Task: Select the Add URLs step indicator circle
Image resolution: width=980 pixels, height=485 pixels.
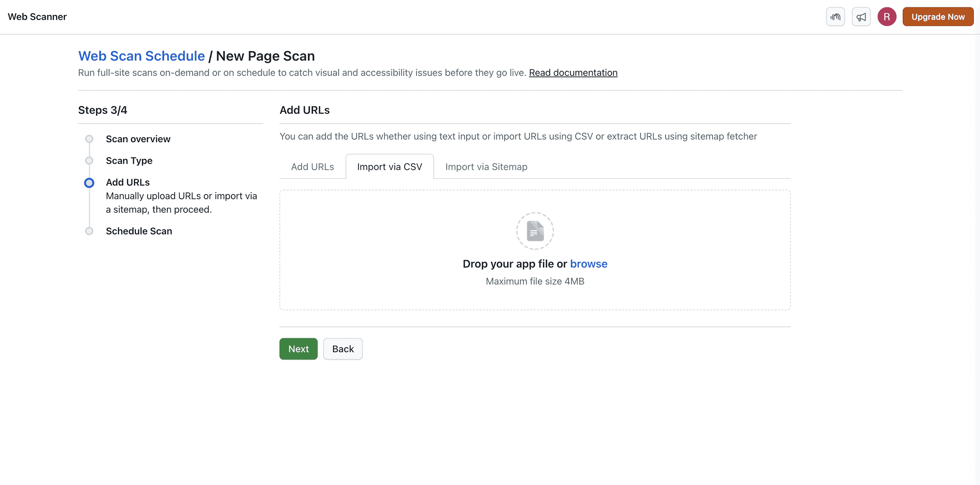Action: tap(89, 183)
